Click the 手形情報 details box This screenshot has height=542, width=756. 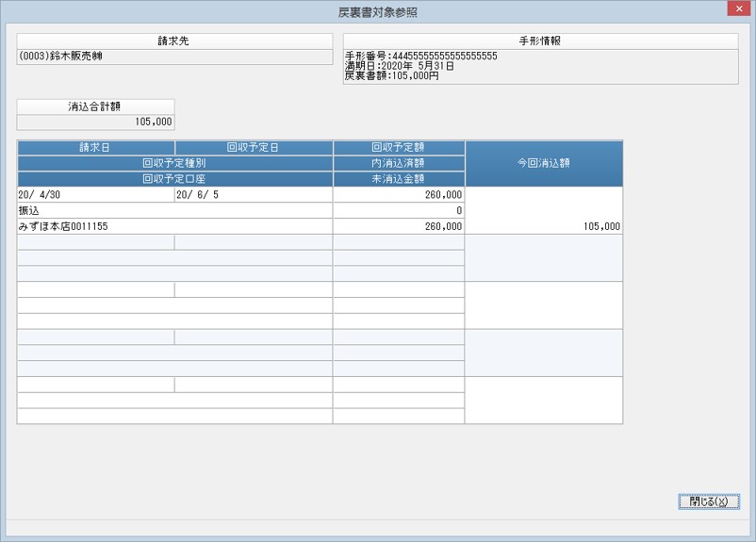coord(540,67)
